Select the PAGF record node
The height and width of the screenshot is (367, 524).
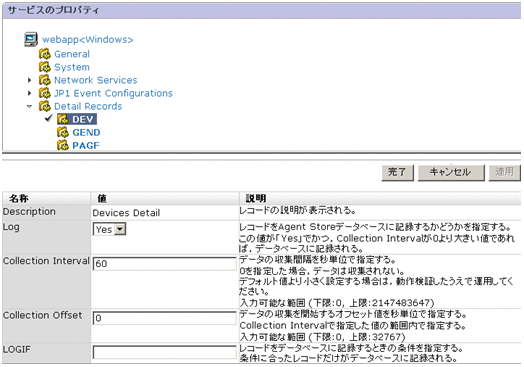86,146
